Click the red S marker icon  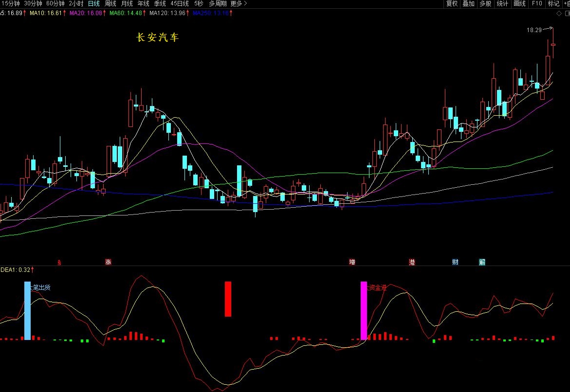point(59,262)
